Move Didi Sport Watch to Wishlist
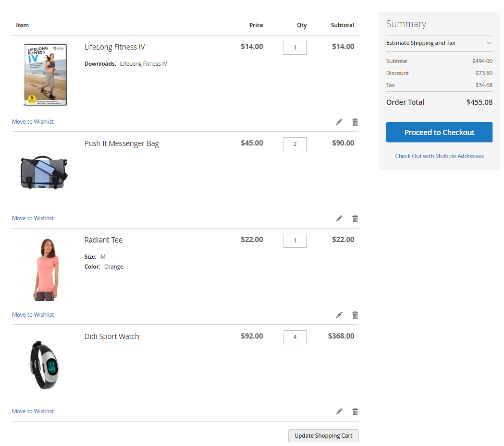This screenshot has height=446, width=504. coord(33,411)
